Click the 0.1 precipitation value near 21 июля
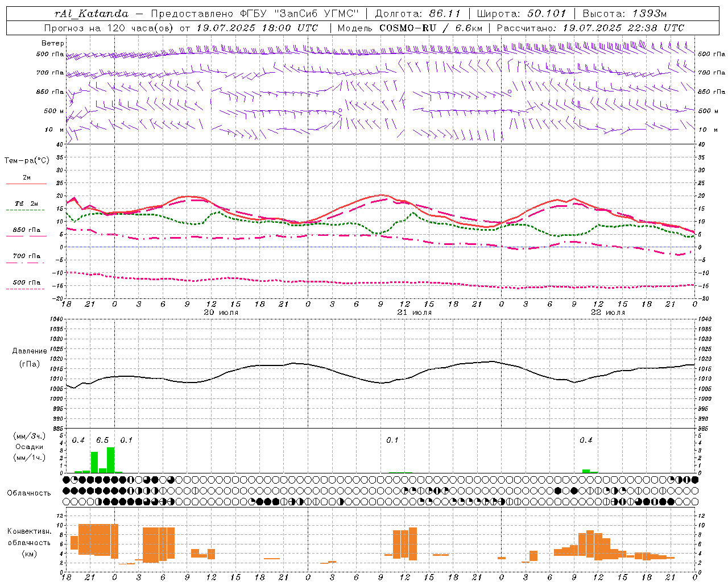This screenshot has height=582, width=728. [x=392, y=440]
